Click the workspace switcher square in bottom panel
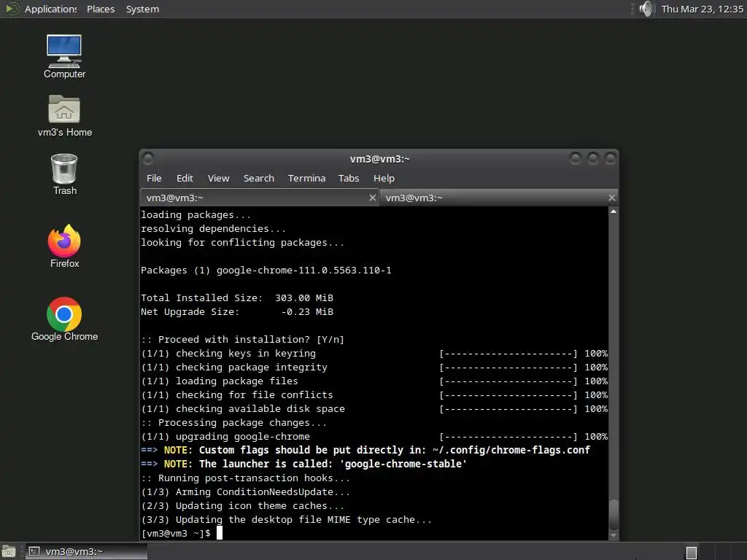The width and height of the screenshot is (747, 560). [x=692, y=553]
